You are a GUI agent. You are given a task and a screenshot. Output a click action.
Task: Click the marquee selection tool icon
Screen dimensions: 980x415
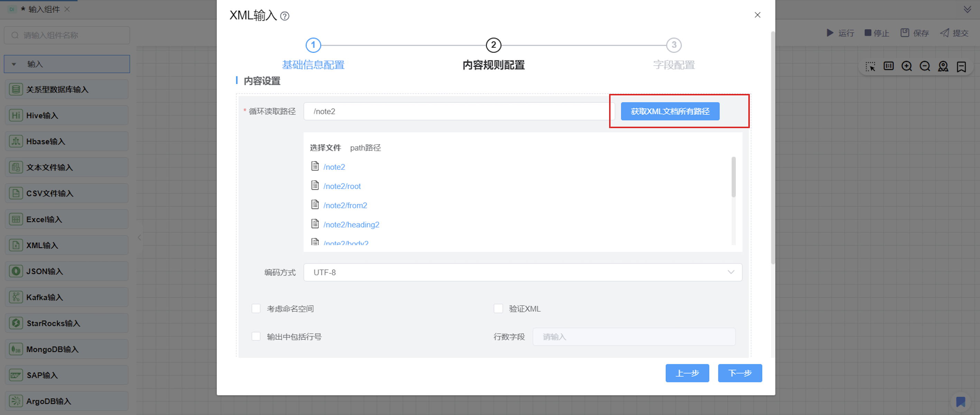(870, 66)
